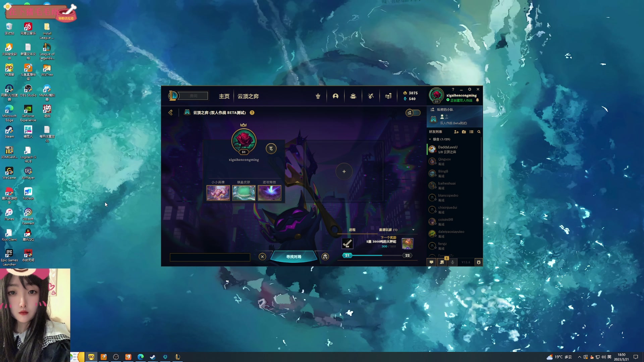Open the Riot Client desktop shortcut
Screen dimensions: 644x362
tap(9, 235)
